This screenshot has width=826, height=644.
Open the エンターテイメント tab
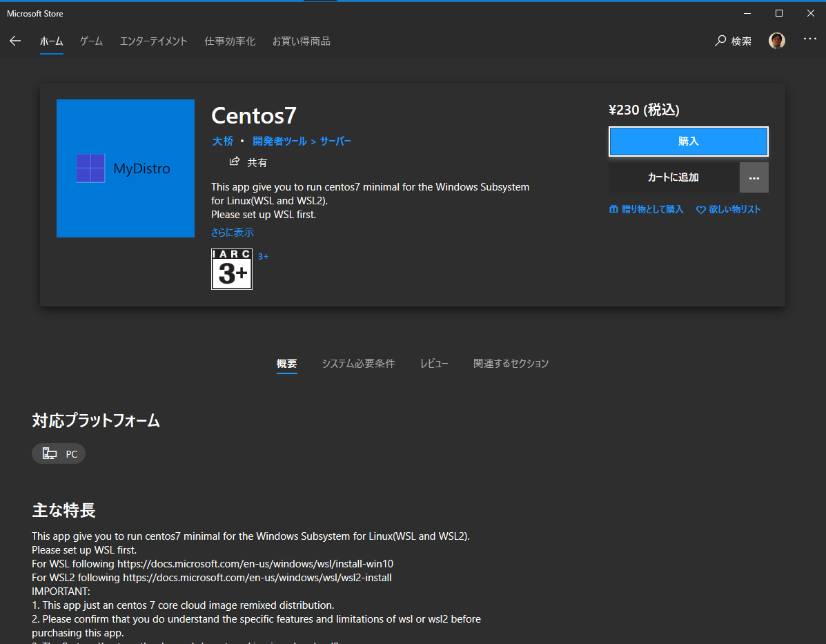coord(153,41)
